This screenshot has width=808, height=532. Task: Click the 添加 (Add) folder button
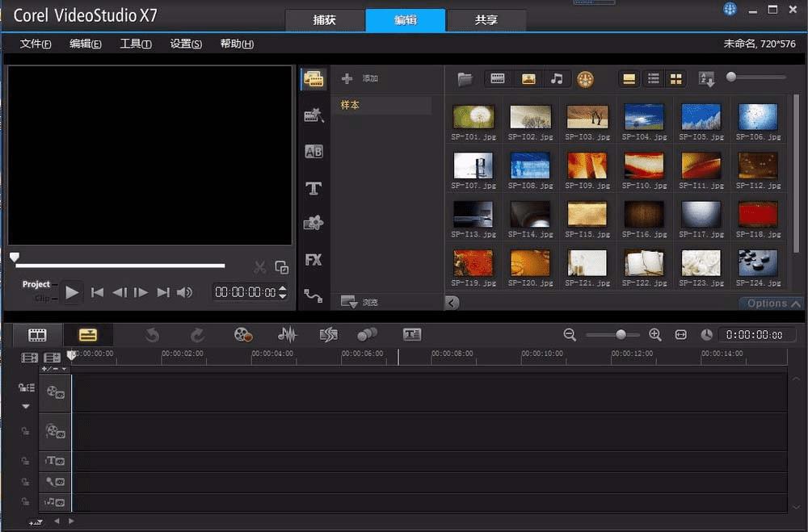(x=360, y=78)
